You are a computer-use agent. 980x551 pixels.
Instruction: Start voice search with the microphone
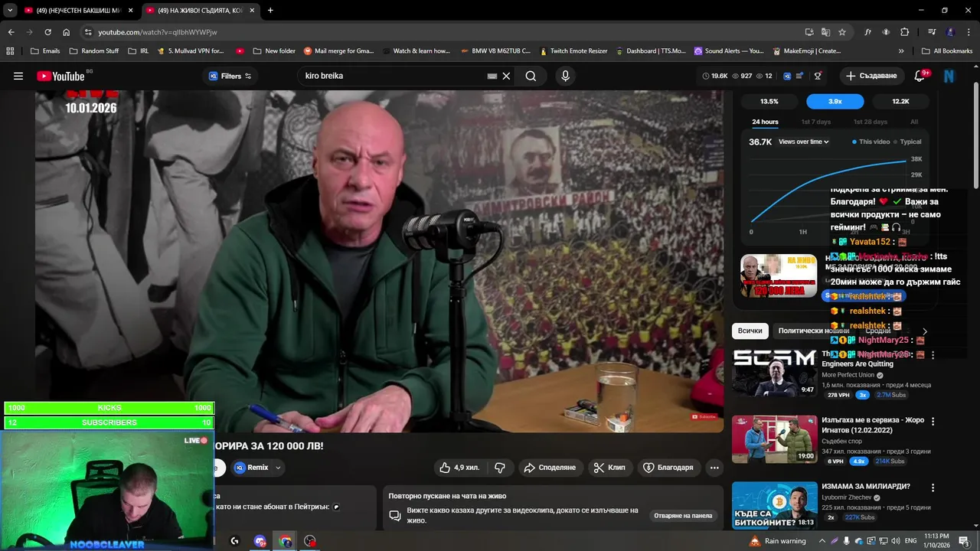[565, 76]
